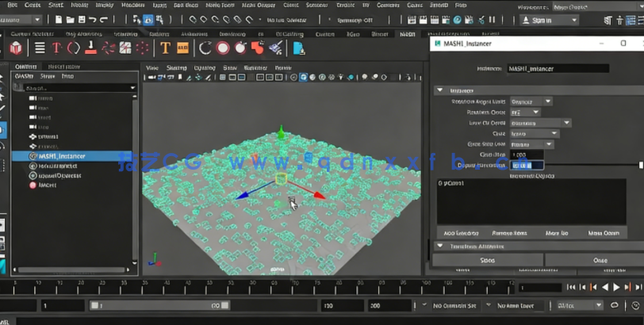Open the Rotation Order dropdown
Screen dimensions: 644x325
[524, 113]
